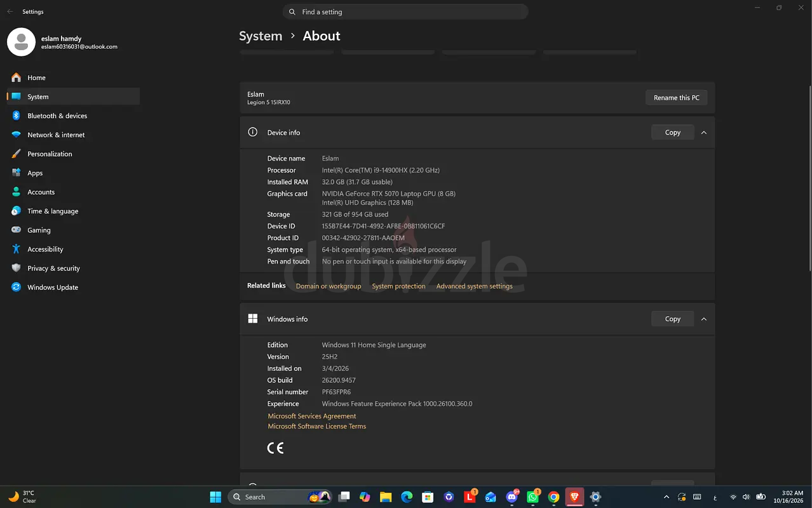Image resolution: width=812 pixels, height=508 pixels.
Task: Click the taskbar Search box
Action: (x=279, y=497)
